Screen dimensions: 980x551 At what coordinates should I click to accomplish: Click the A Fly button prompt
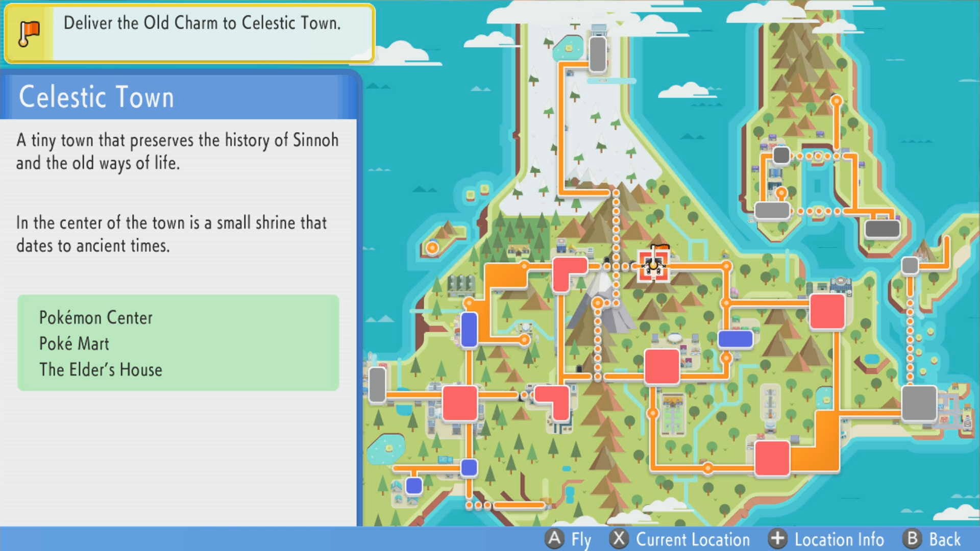tap(569, 539)
